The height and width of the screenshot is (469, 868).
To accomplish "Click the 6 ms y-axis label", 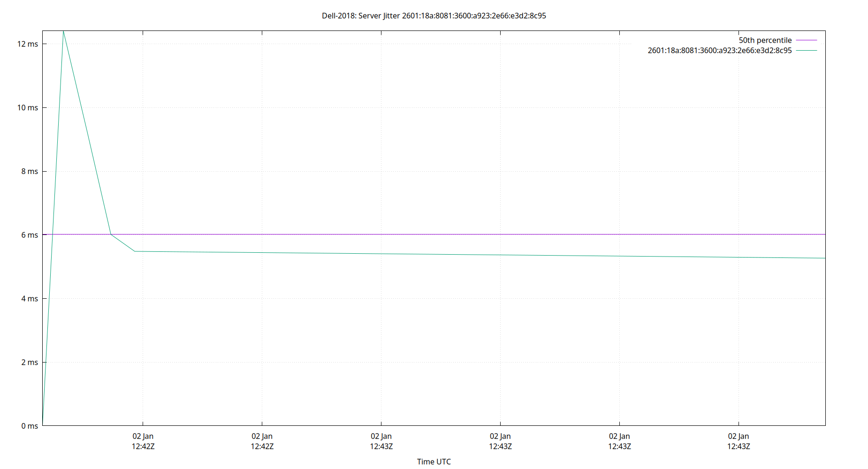I will pyautogui.click(x=29, y=234).
